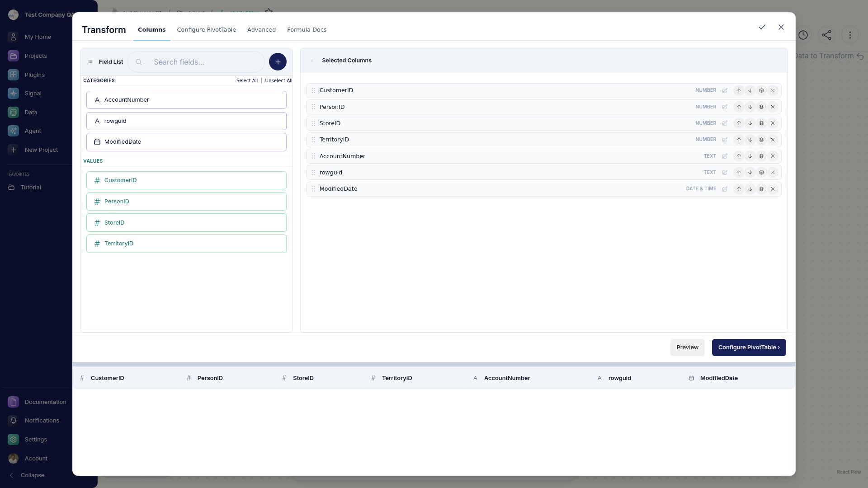Open Settings in sidebar

tap(36, 440)
